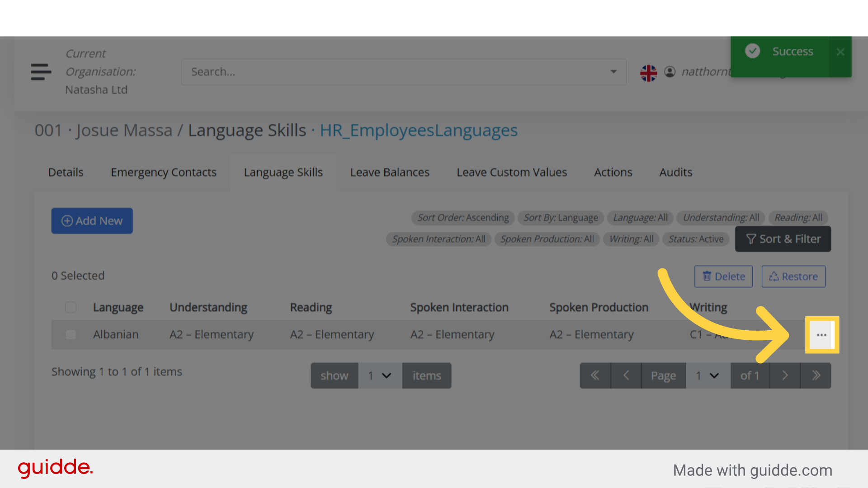Click the Add New button
This screenshot has width=868, height=488.
point(92,221)
